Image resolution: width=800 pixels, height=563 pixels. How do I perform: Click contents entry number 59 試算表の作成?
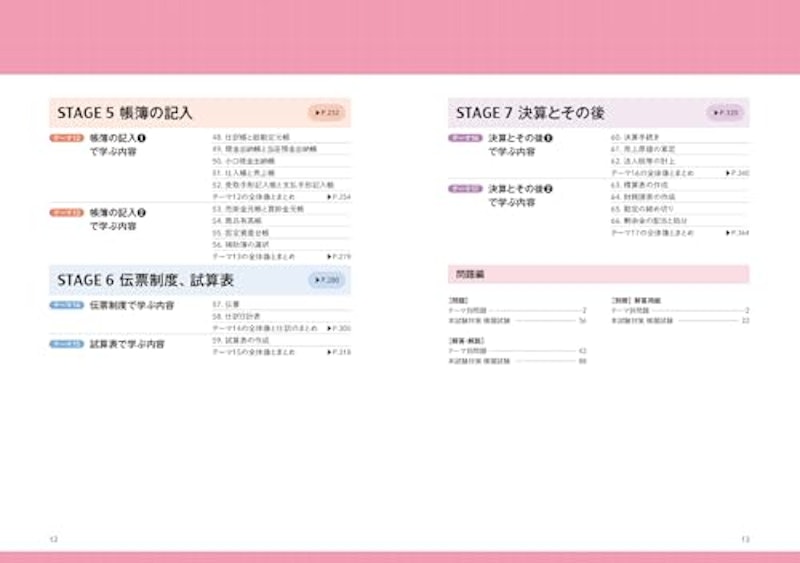coord(240,340)
